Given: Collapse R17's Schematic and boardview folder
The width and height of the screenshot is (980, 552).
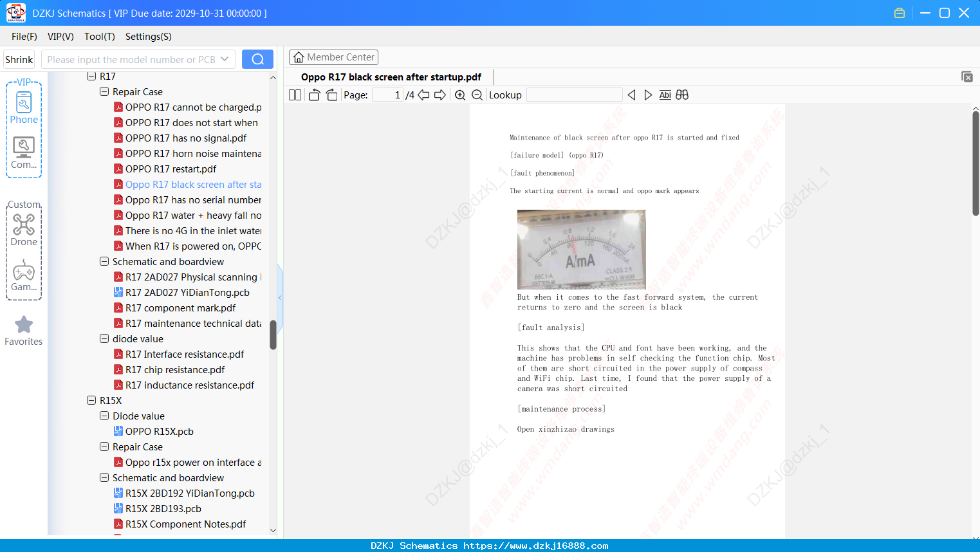Looking at the screenshot, I should (104, 262).
